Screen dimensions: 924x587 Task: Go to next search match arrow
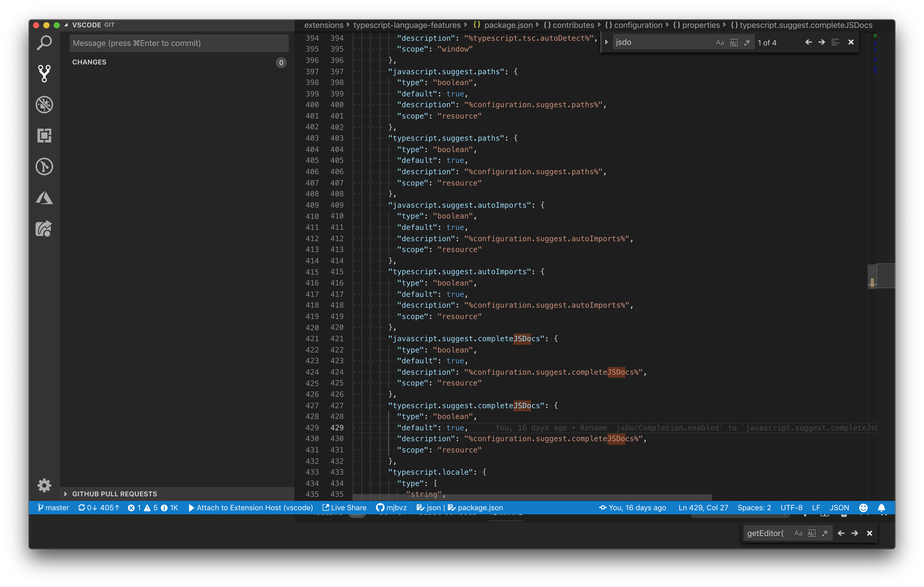tap(822, 42)
